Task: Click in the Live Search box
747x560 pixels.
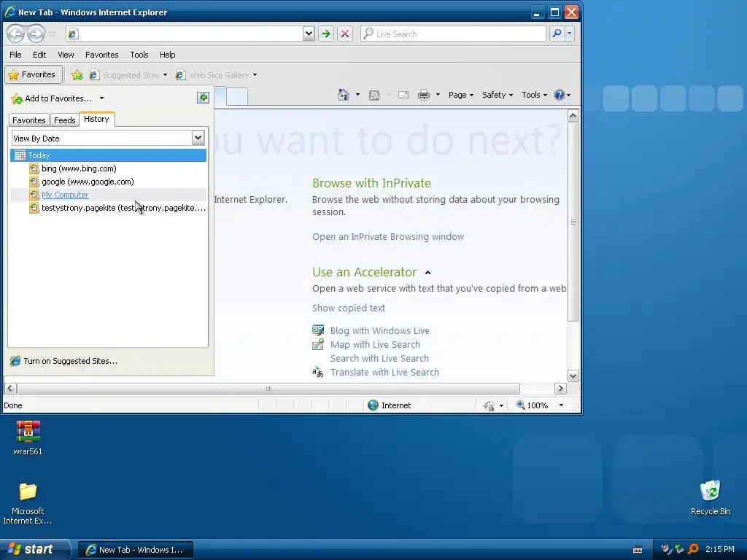Action: click(453, 34)
